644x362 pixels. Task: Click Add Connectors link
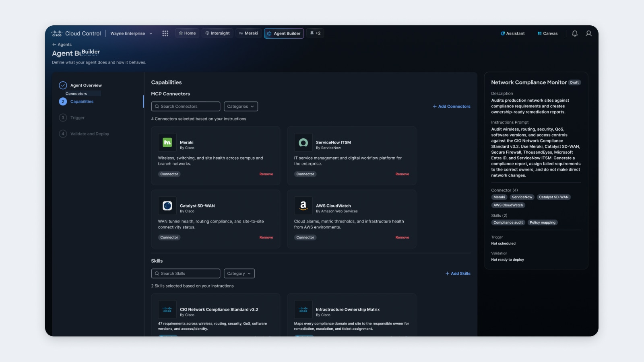[x=452, y=107]
